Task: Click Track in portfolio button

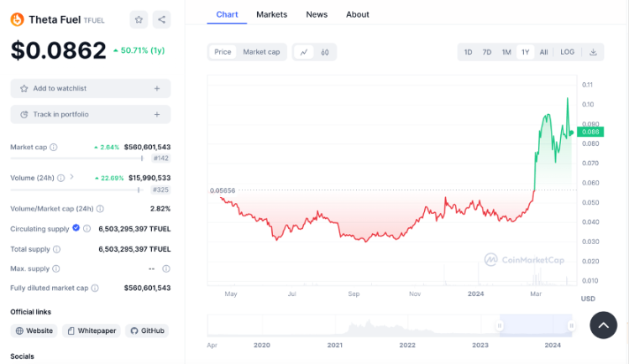Action: 90,115
